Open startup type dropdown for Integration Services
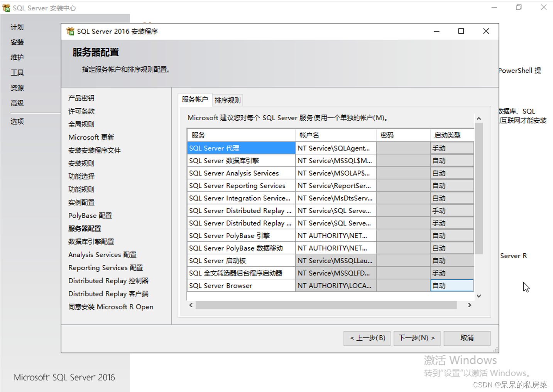This screenshot has height=392, width=553. [x=452, y=198]
